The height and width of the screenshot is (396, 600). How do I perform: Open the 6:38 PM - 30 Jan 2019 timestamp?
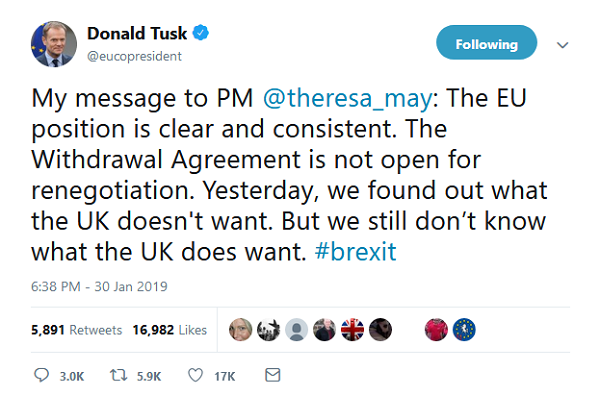coord(99,287)
